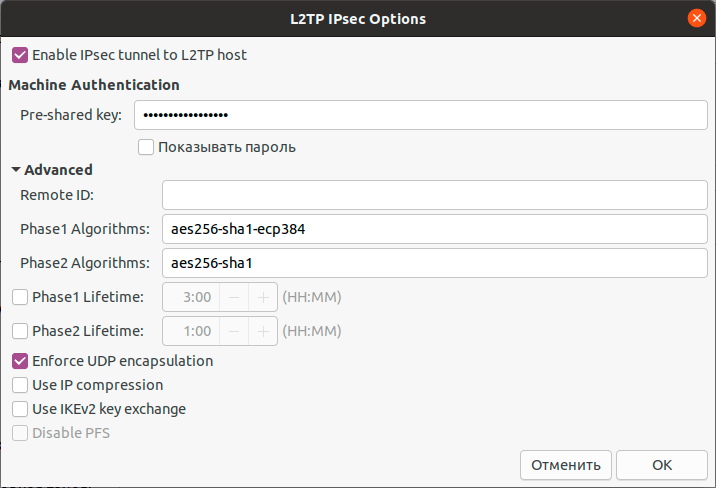
Task: Collapse the Advanced section
Action: (16, 170)
